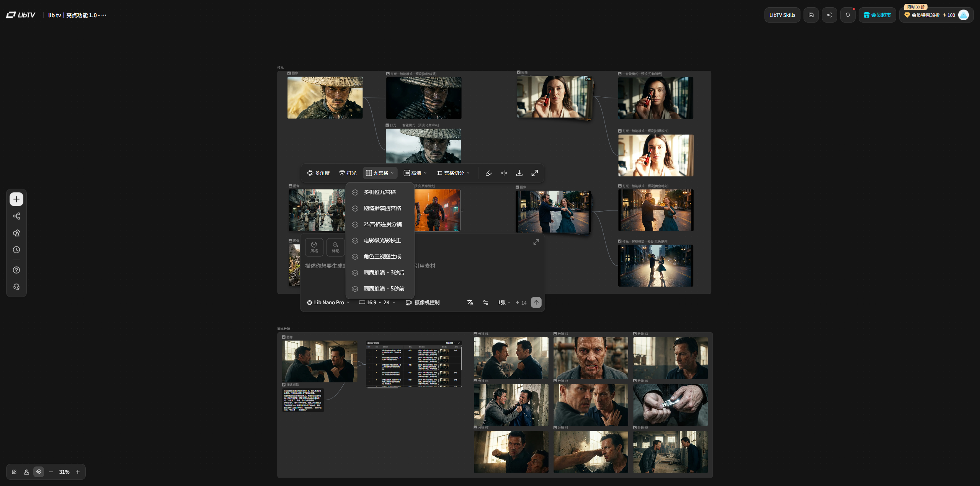Open storyboard 分镜 #2 bloody face thumbnail
The height and width of the screenshot is (486, 980).
(591, 358)
